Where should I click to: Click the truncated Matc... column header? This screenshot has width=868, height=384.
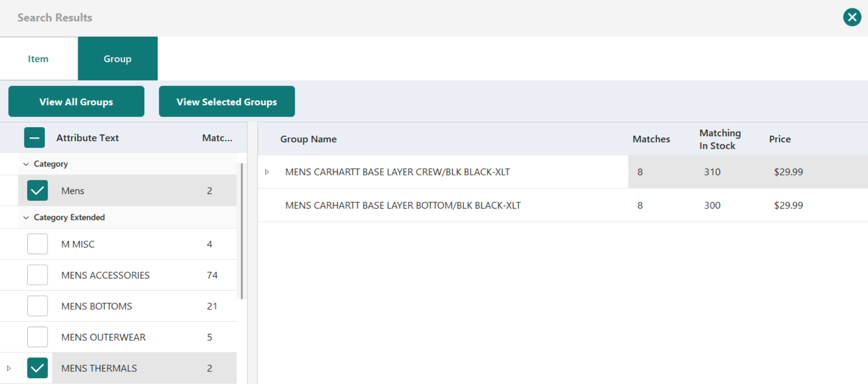(x=217, y=138)
